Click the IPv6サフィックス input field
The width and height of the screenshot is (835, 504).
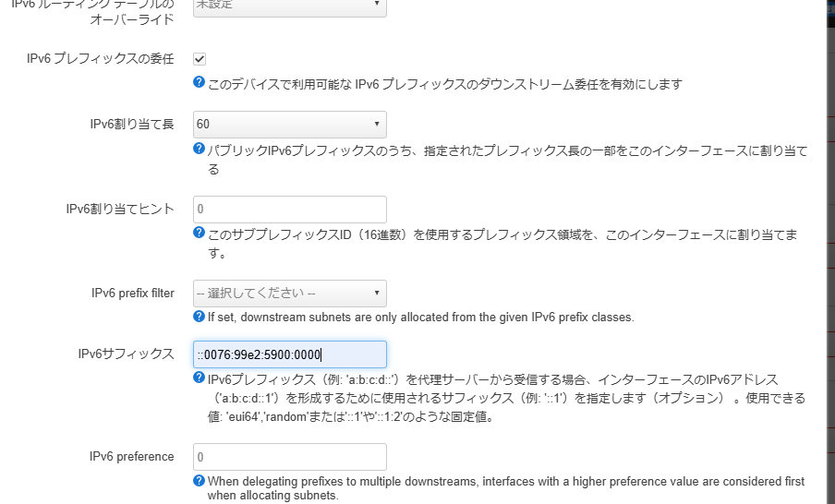(x=290, y=354)
